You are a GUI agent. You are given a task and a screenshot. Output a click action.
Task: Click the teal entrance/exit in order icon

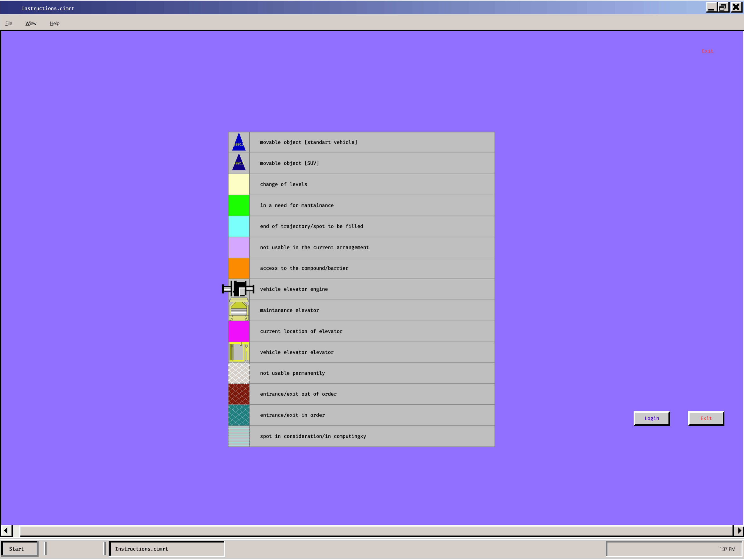239,415
